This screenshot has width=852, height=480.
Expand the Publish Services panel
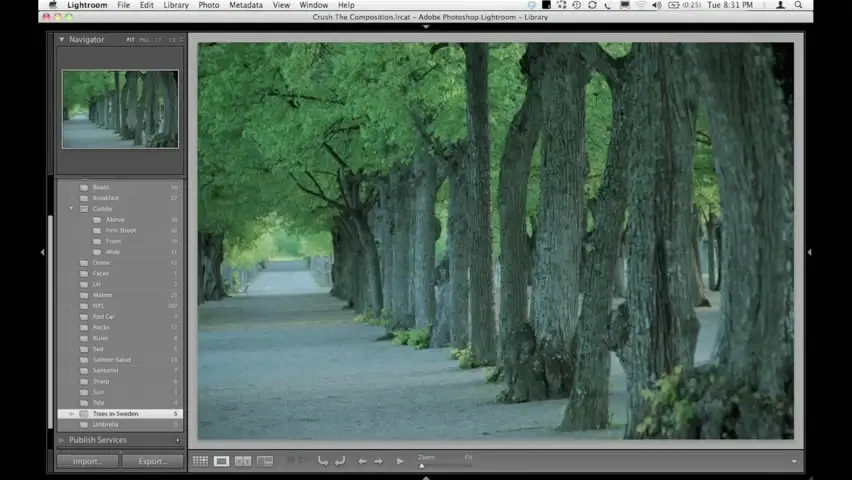pyautogui.click(x=61, y=440)
